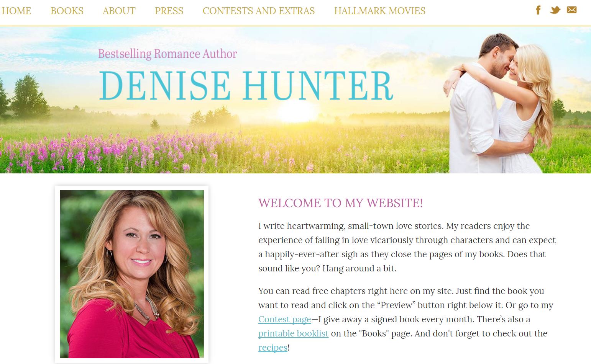Open the Facebook profile icon
This screenshot has height=364, width=591.
(538, 10)
